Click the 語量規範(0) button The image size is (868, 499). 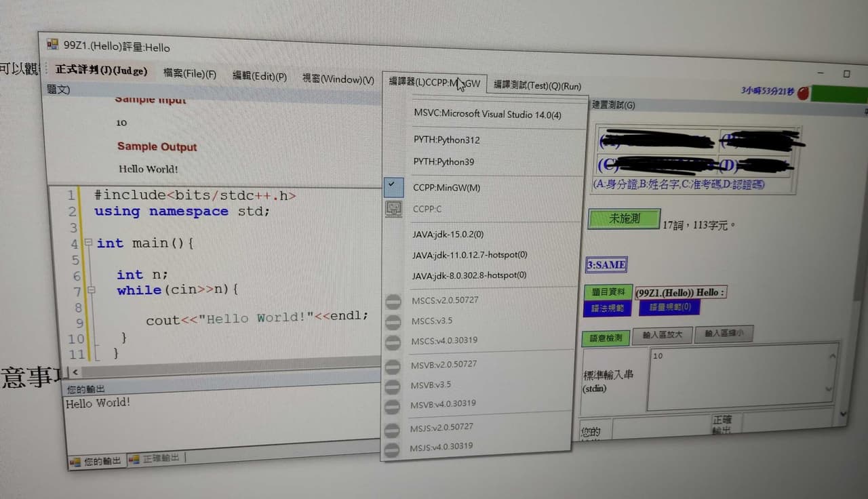(669, 308)
